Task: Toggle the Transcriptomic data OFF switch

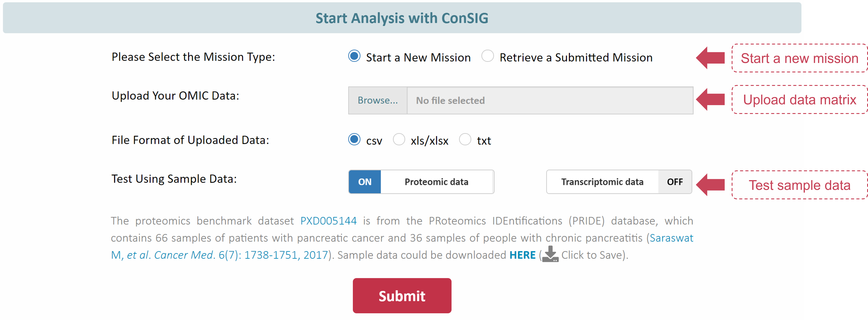Action: (x=619, y=182)
